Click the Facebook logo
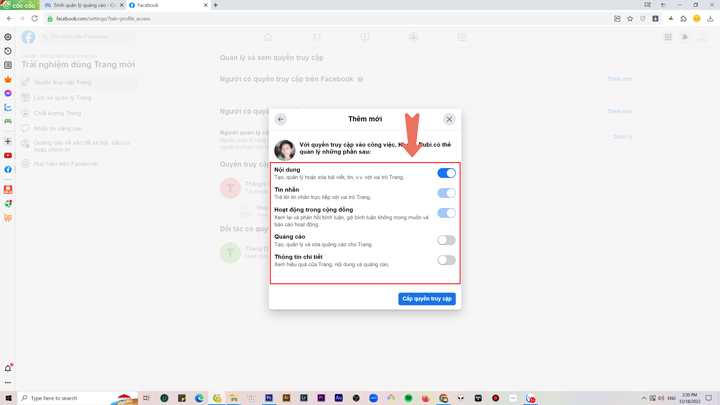 (x=28, y=37)
